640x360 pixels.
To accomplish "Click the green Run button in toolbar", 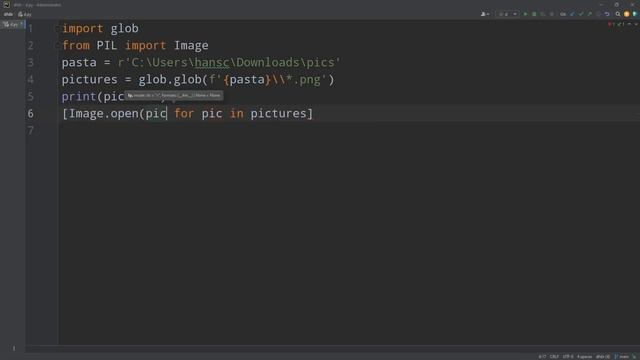I will [x=525, y=14].
